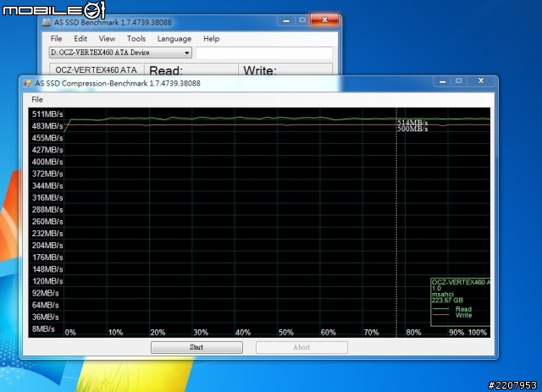The image size is (542, 392).
Task: Click the Write legend entry
Action: tap(463, 315)
